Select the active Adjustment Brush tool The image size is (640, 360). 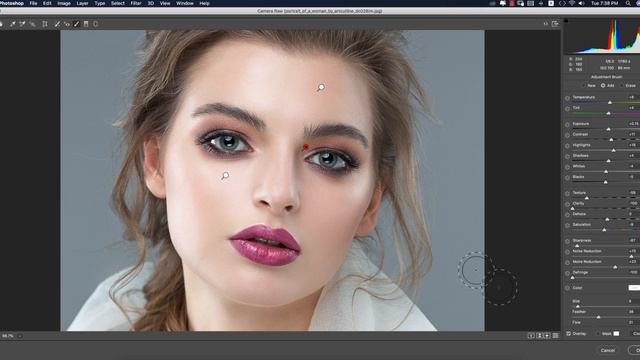point(76,24)
